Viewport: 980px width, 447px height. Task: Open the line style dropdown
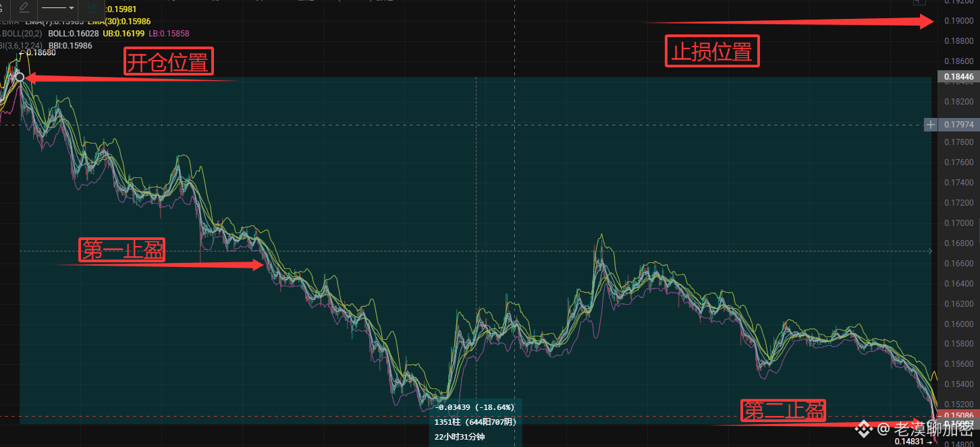coord(57,8)
